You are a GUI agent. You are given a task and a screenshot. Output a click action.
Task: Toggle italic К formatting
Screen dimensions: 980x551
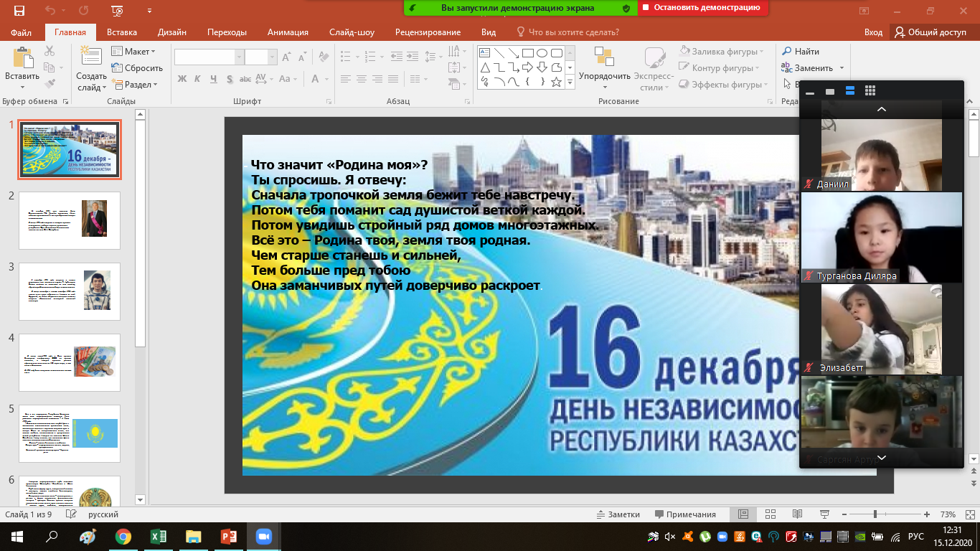click(x=198, y=79)
